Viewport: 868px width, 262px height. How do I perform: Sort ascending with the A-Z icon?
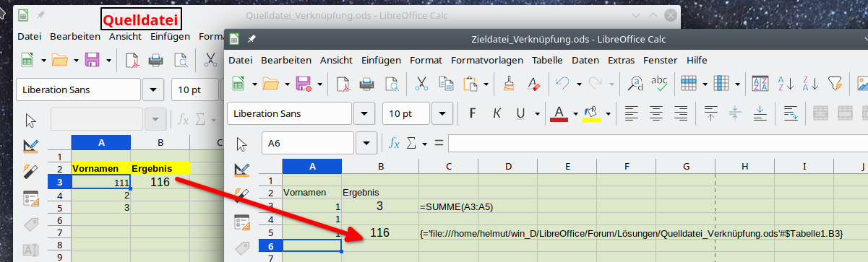[785, 84]
